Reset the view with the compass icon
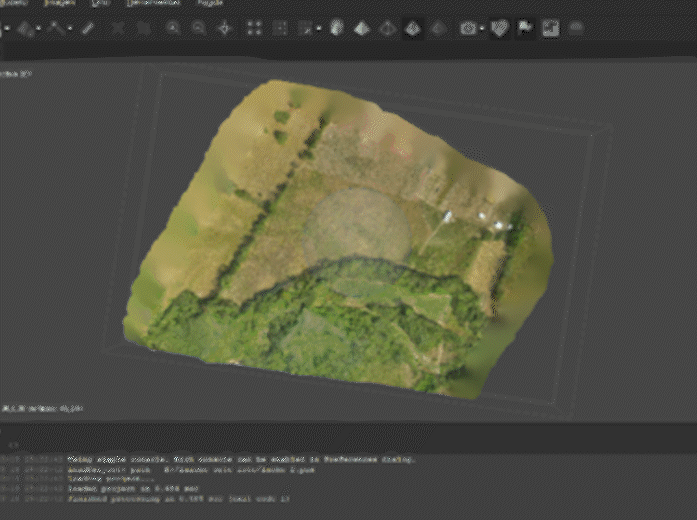 (x=225, y=28)
